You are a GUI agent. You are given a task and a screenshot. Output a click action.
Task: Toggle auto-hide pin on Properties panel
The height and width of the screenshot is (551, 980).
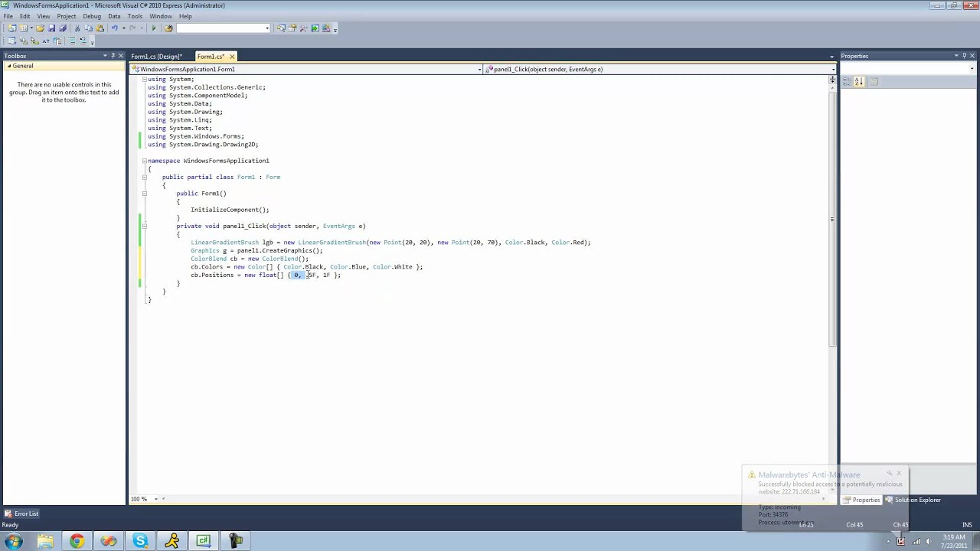965,56
